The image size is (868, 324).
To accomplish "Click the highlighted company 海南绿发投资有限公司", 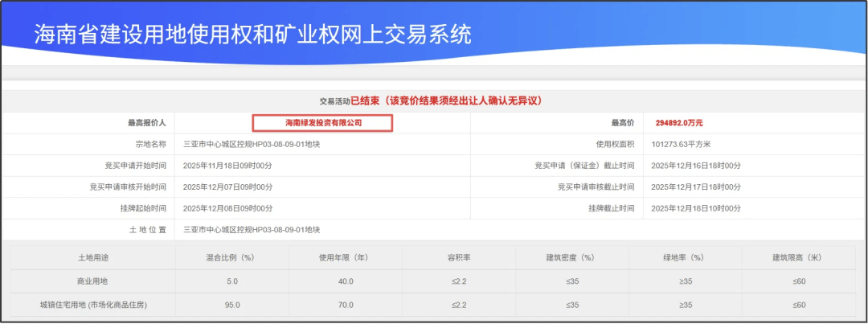I will point(323,123).
